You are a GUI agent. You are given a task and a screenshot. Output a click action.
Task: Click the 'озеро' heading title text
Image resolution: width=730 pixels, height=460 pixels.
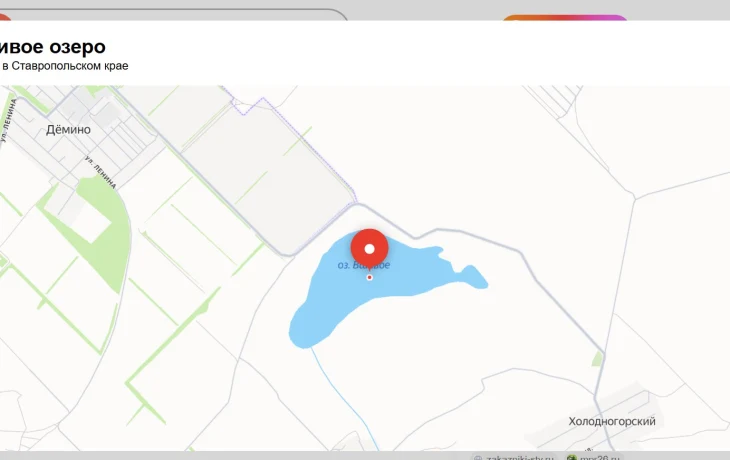tap(53, 46)
